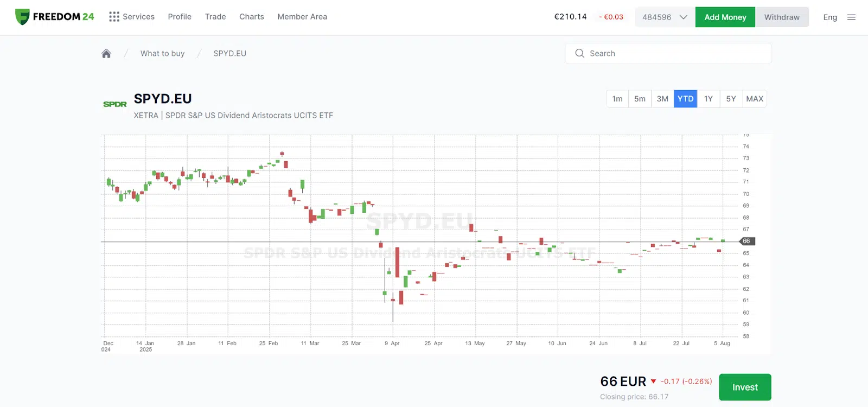
Task: Click the green Invest button
Action: 745,387
